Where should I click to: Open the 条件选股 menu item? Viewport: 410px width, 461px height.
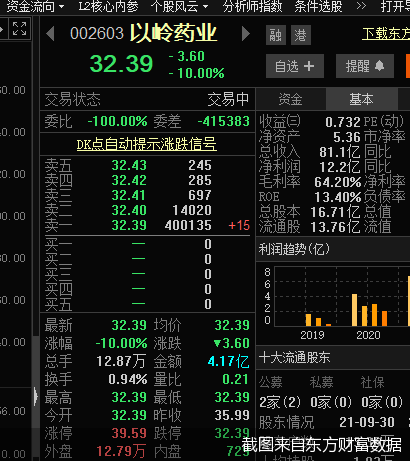(318, 6)
